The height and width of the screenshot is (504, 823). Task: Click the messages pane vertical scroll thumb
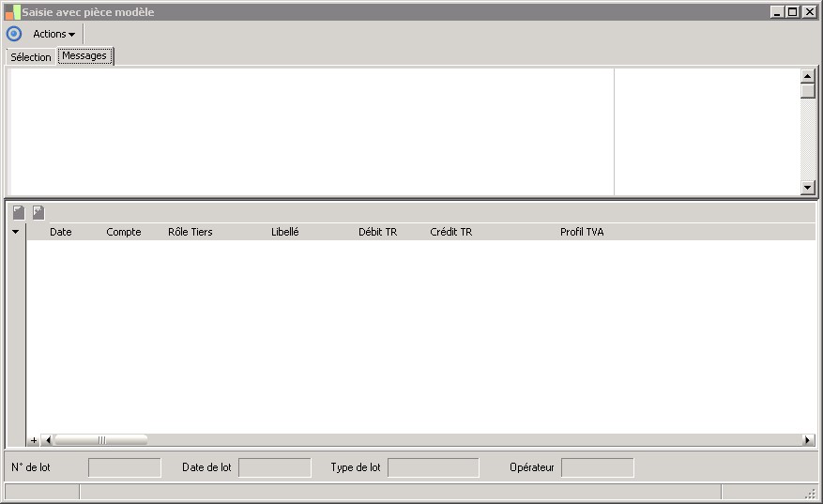click(x=808, y=91)
